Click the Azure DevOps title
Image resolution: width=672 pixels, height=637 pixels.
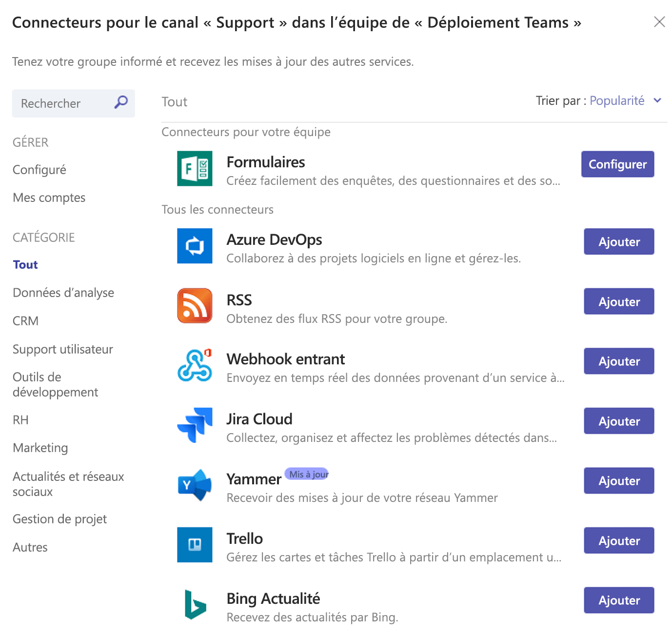(x=275, y=239)
